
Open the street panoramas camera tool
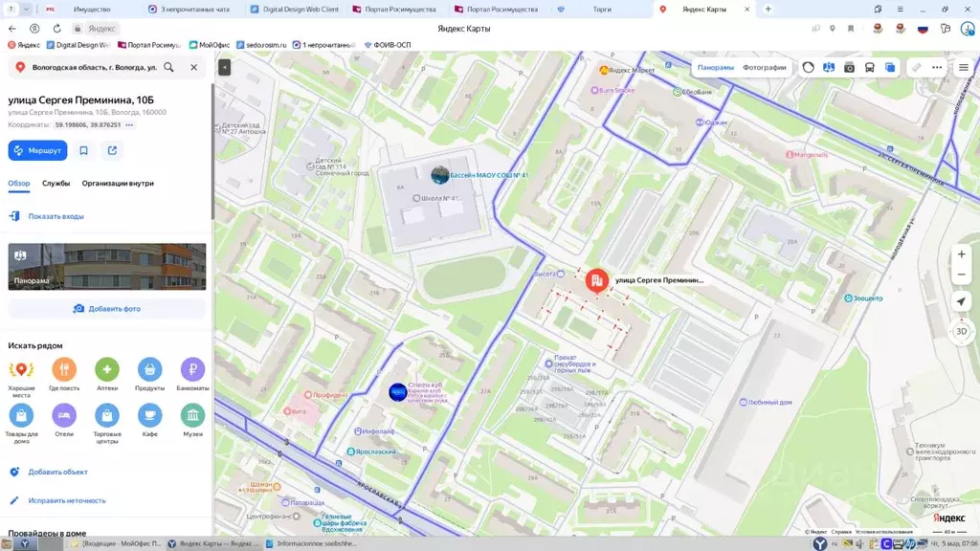[x=849, y=67]
